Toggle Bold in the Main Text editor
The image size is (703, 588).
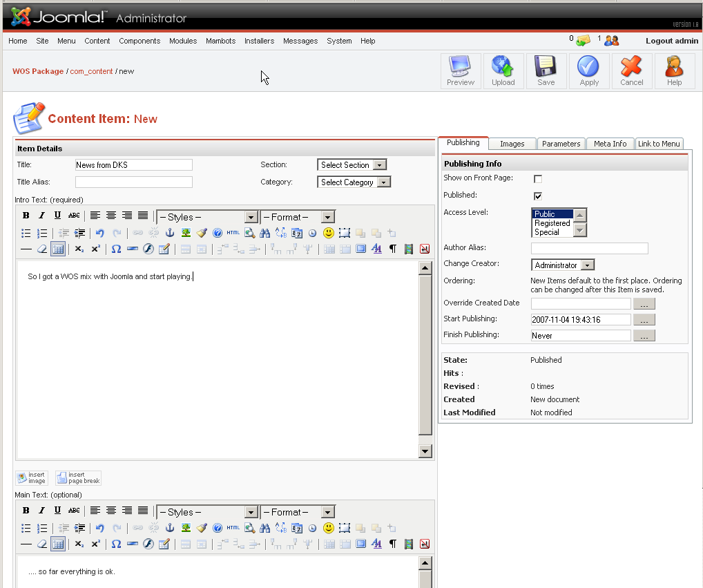pyautogui.click(x=26, y=511)
